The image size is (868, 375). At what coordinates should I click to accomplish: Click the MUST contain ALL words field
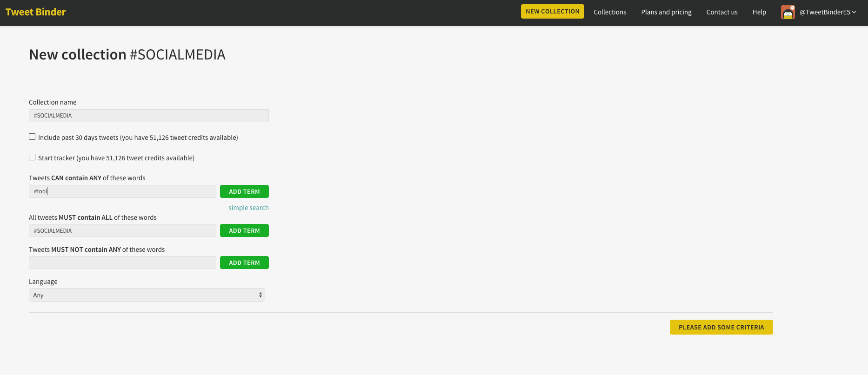[x=122, y=230]
